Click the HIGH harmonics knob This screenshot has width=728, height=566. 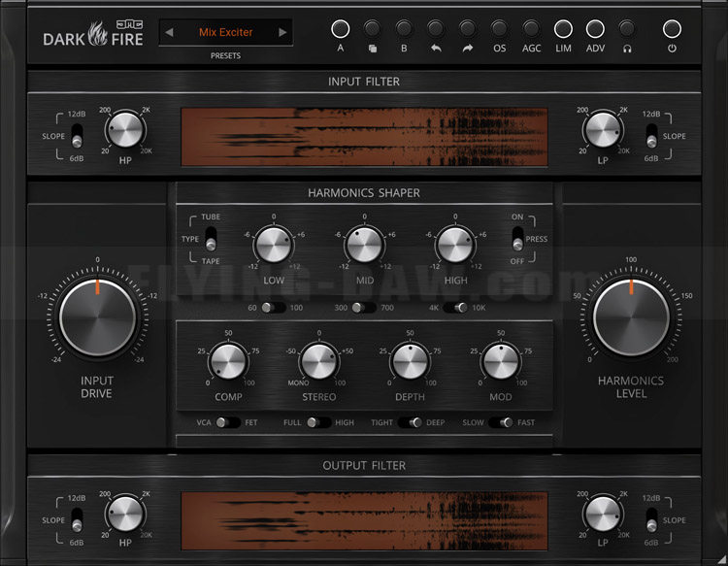coord(455,245)
